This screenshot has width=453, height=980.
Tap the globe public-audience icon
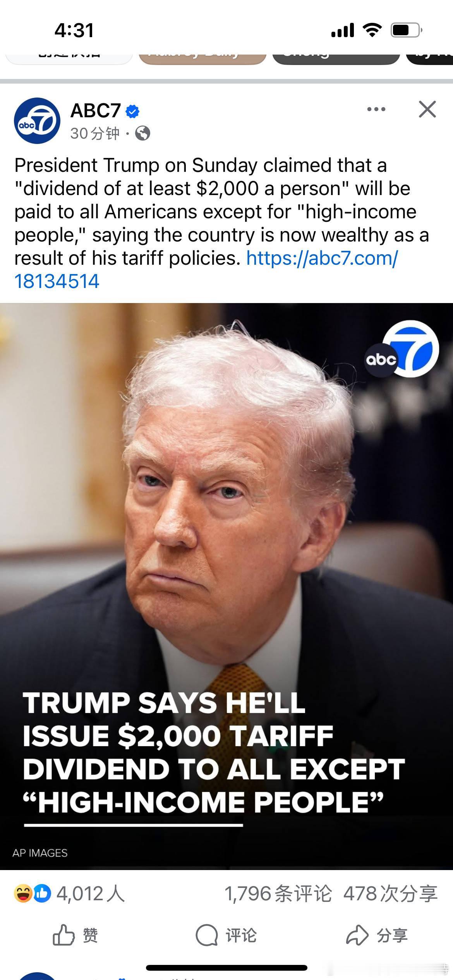pyautogui.click(x=142, y=134)
